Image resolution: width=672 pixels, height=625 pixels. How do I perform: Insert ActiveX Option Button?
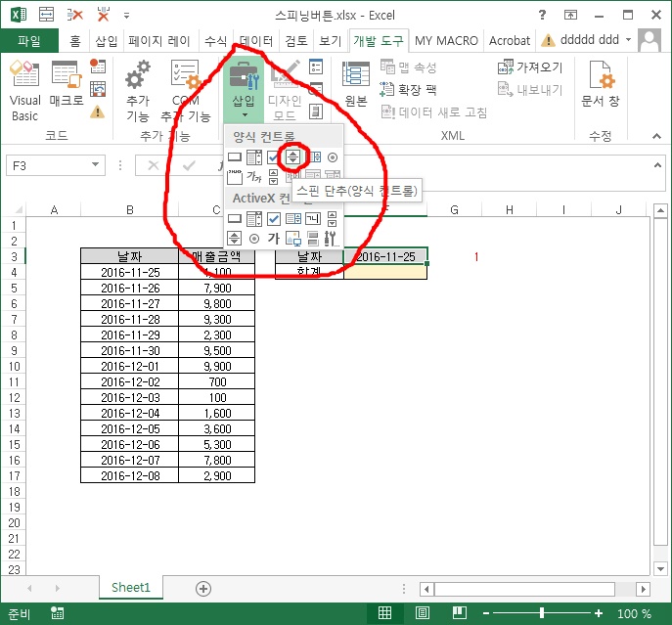tap(254, 239)
